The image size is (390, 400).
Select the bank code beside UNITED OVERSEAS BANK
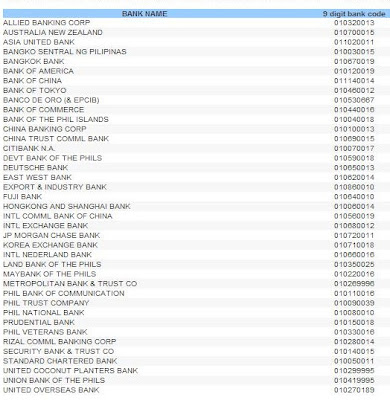[x=354, y=390]
